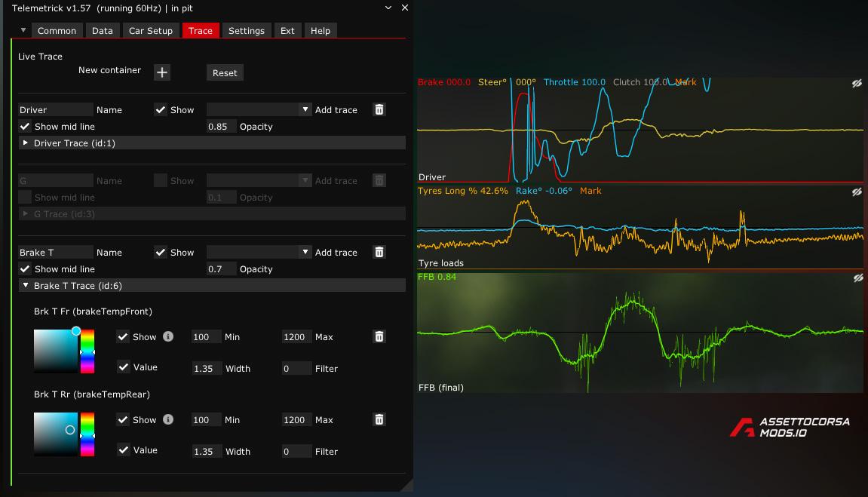Open the Ext tab
Screen dimensions: 868x497
[287, 30]
